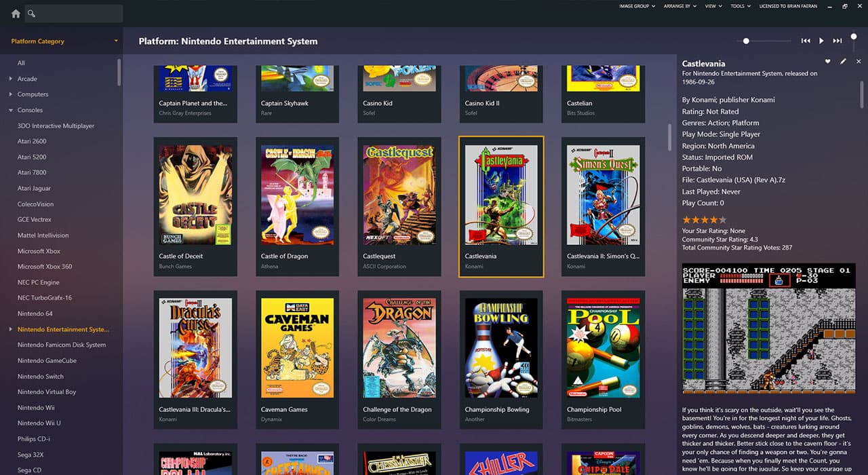Image resolution: width=868 pixels, height=475 pixels.
Task: Click the Home icon in top bar
Action: pos(16,14)
